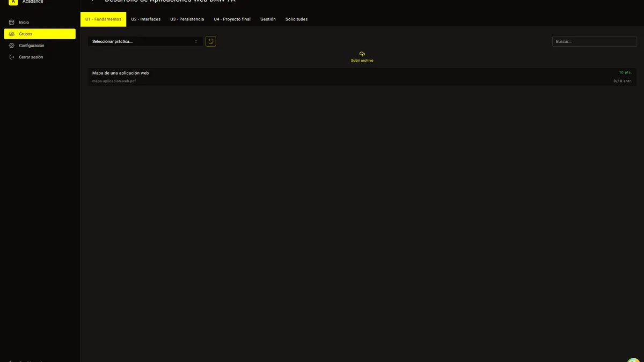Click the yellow-bordered icon button beside practice selector
644x362 pixels.
tap(211, 41)
